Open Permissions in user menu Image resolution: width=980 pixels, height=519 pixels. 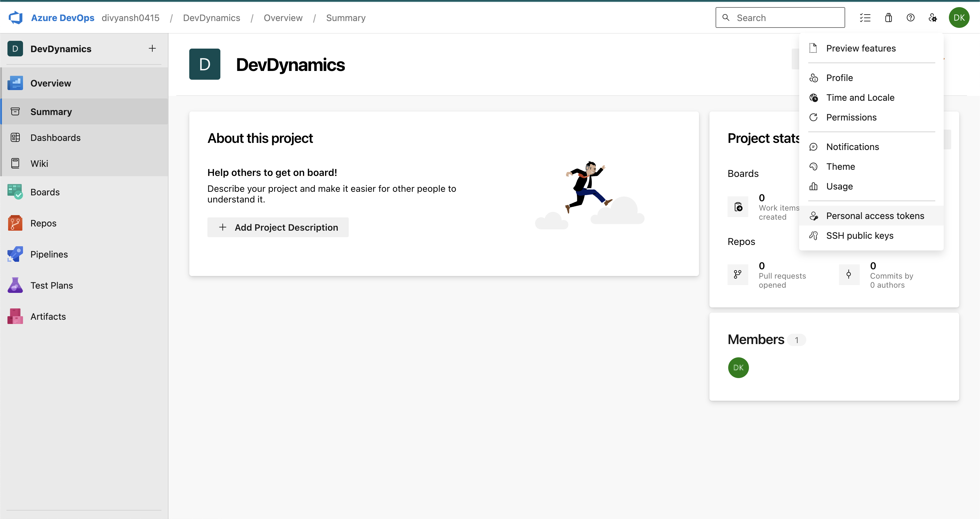click(x=871, y=118)
